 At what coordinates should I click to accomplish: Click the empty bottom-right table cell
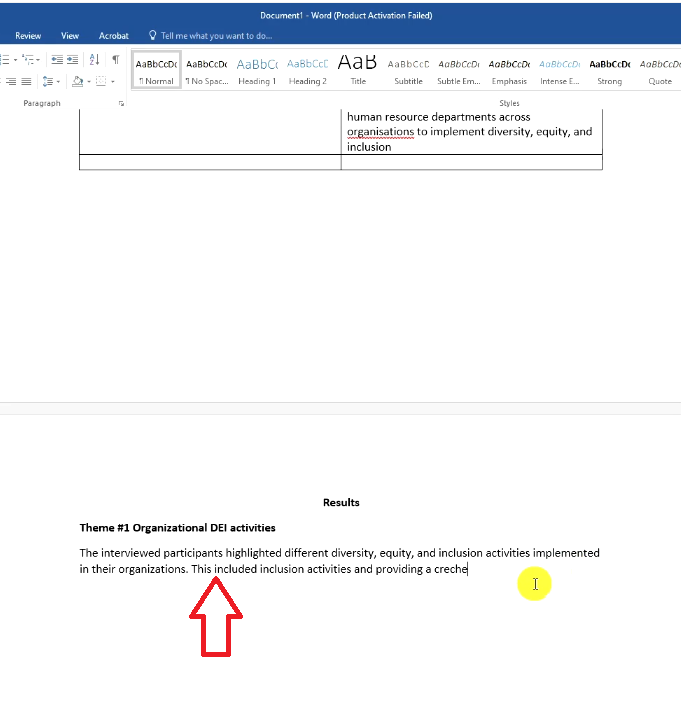click(472, 162)
